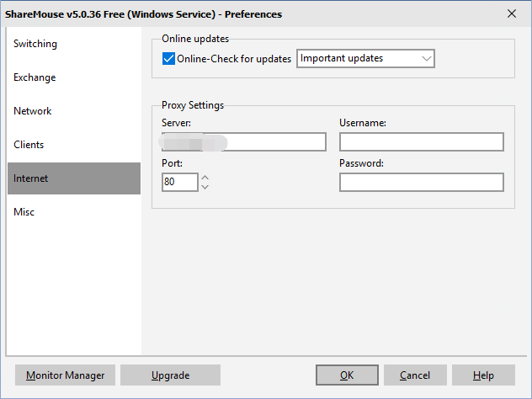Decrease the port with the down arrow
Viewport: 532px width, 399px height.
(x=205, y=187)
